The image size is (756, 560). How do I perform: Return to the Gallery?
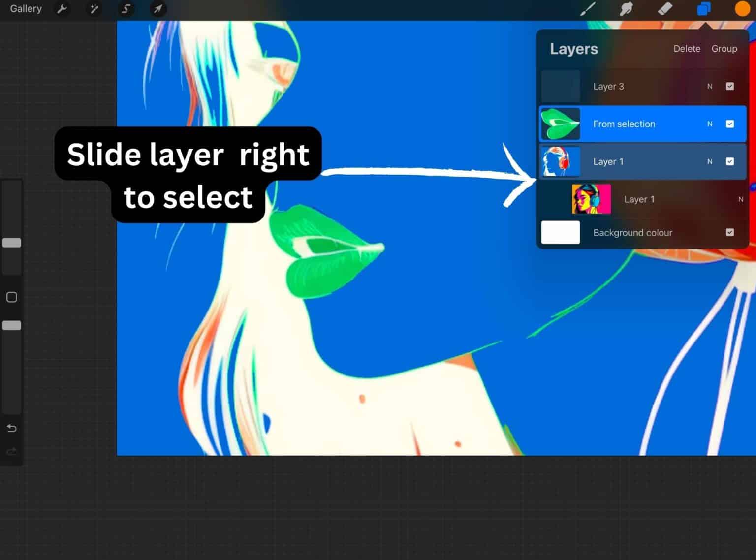tap(26, 8)
